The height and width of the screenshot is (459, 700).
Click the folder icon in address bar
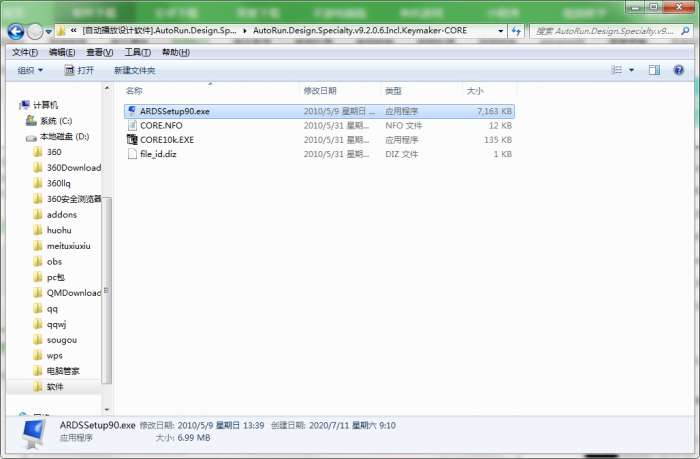(61, 31)
